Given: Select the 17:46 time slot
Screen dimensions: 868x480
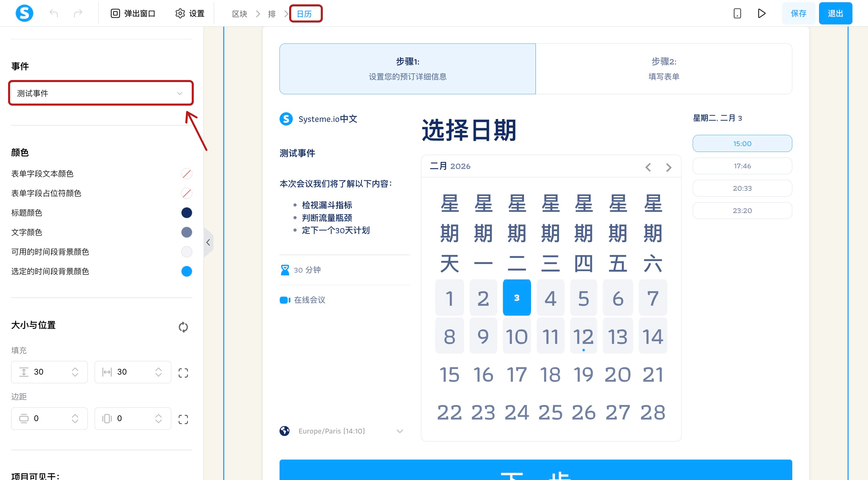Looking at the screenshot, I should [x=742, y=166].
